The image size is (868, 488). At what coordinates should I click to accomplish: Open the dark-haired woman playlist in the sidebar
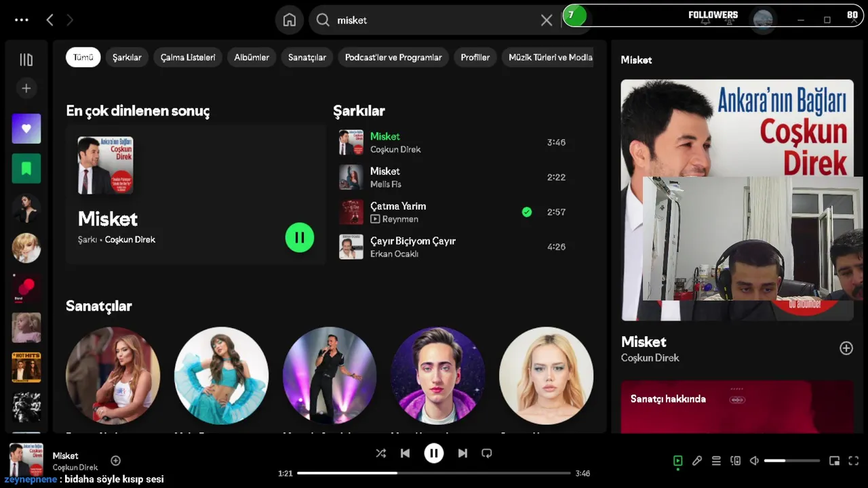coord(26,208)
